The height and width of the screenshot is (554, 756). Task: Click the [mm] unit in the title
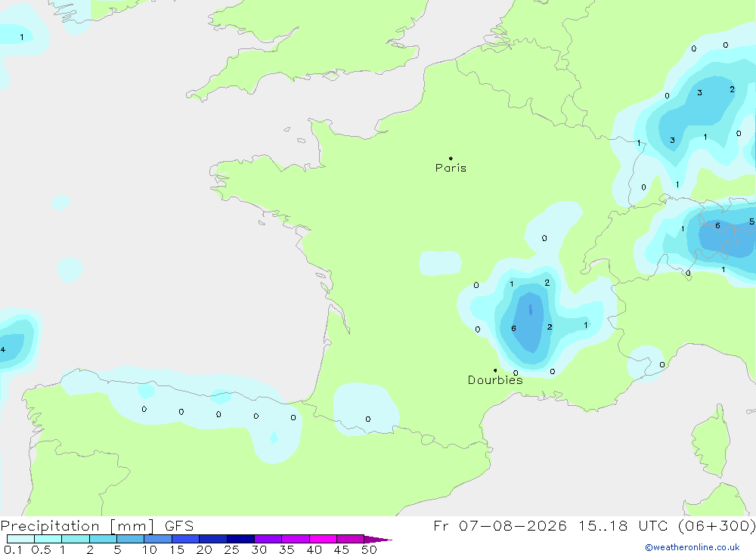[x=132, y=526]
